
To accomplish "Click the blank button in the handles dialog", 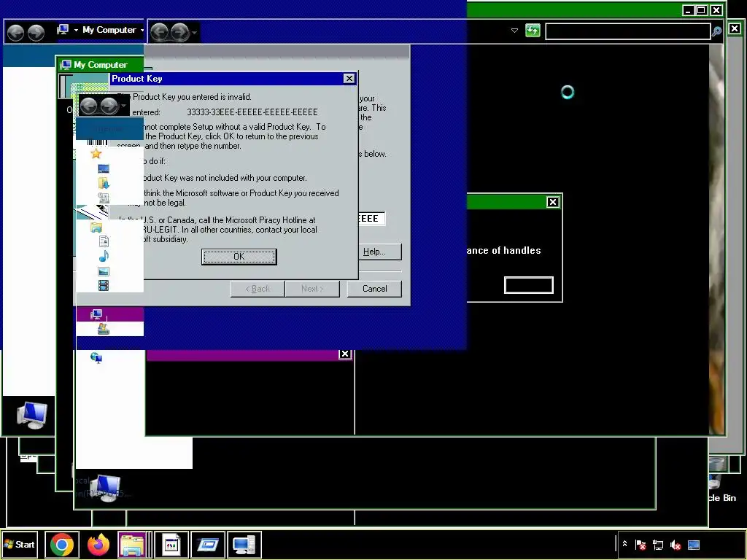I will [529, 285].
